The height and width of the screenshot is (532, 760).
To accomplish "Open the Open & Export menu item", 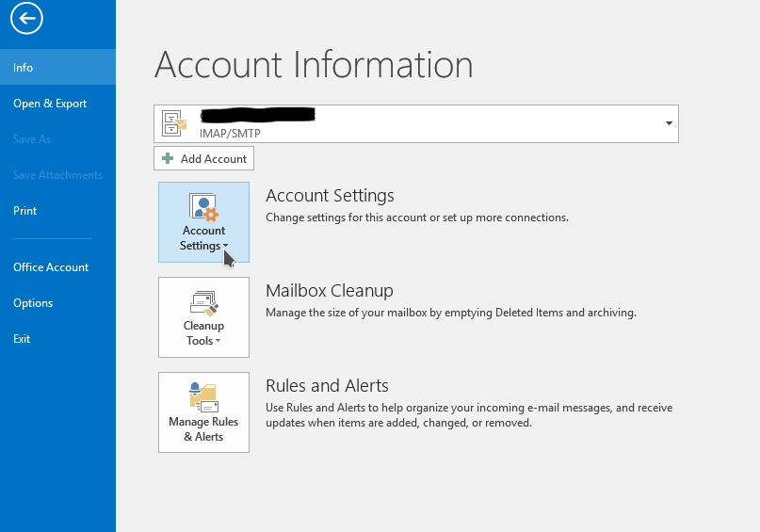I will click(x=50, y=104).
